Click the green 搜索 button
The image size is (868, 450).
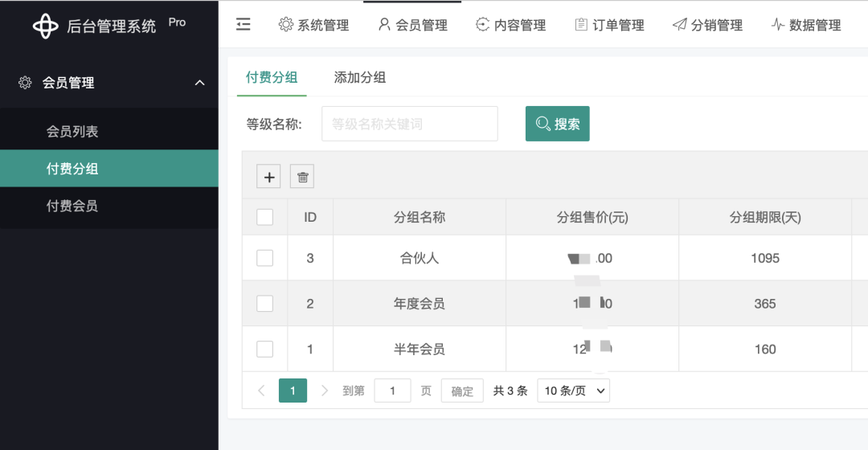click(x=557, y=124)
